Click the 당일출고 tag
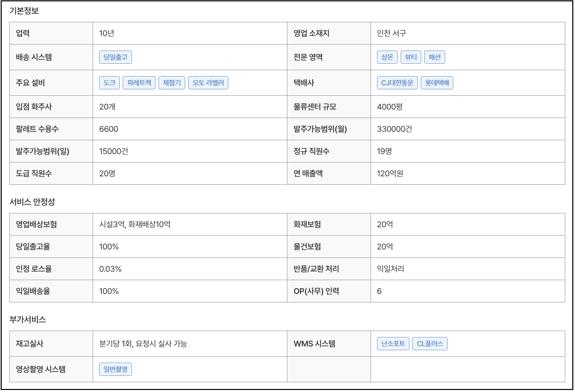Viewport: 575px width, 392px height. [x=115, y=57]
